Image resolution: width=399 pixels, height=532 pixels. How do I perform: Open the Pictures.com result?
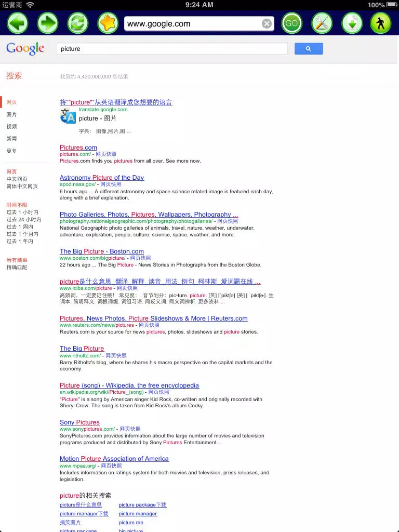78,147
